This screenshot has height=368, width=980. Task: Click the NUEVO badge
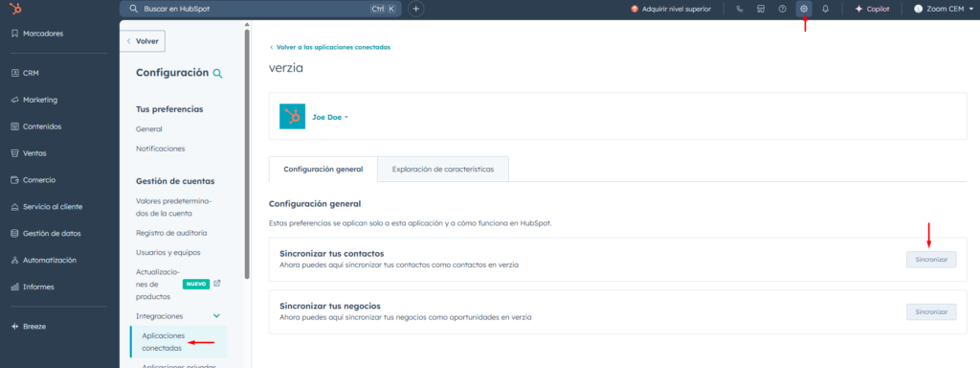click(196, 284)
